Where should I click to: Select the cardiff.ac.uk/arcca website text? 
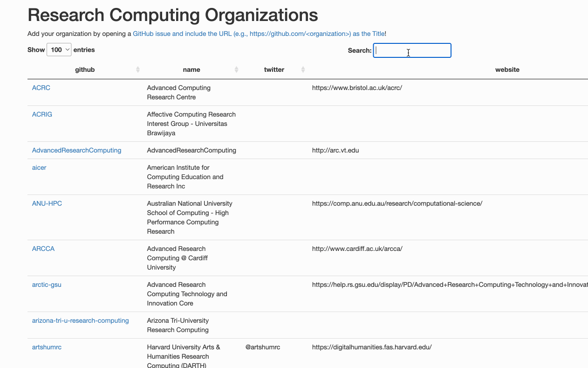pyautogui.click(x=357, y=249)
